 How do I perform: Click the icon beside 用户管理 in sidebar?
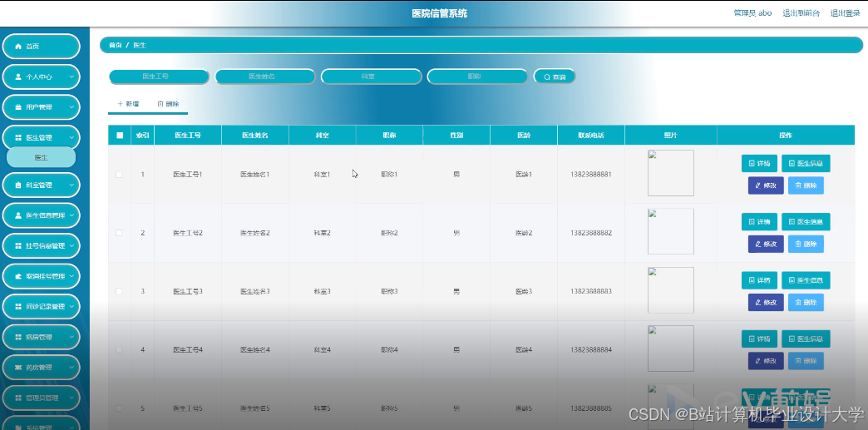[x=17, y=107]
